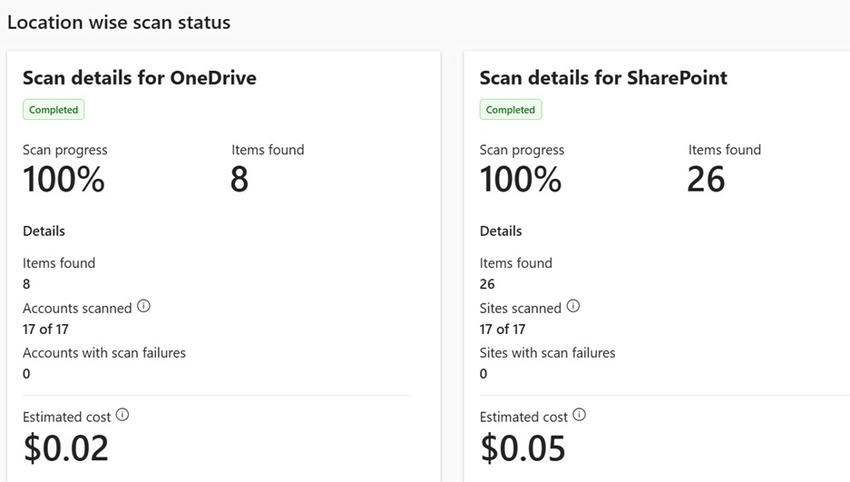
Task: Click SharePoint scan progress 100% value
Action: click(x=520, y=180)
